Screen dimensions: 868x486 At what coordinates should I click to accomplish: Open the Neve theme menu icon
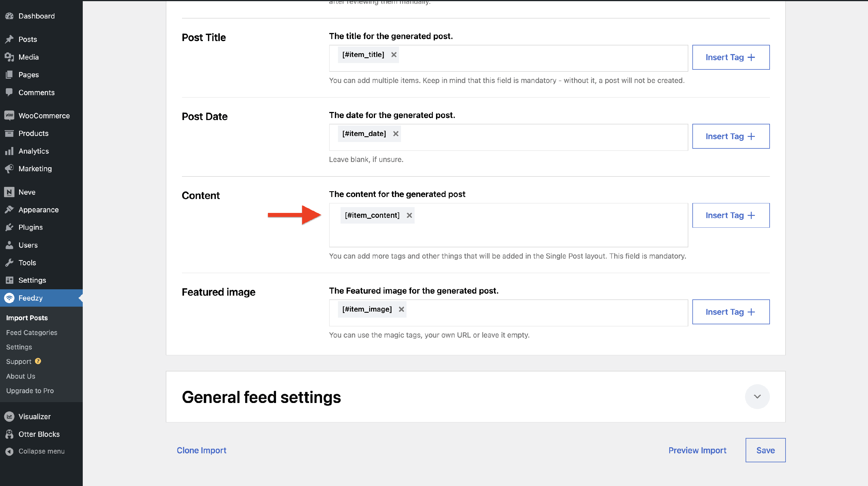click(x=10, y=192)
